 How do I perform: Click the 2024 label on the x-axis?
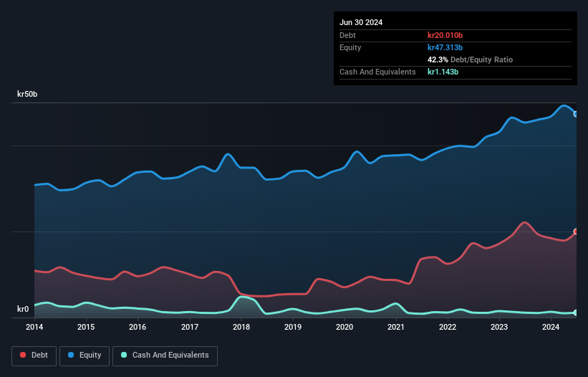pyautogui.click(x=551, y=328)
